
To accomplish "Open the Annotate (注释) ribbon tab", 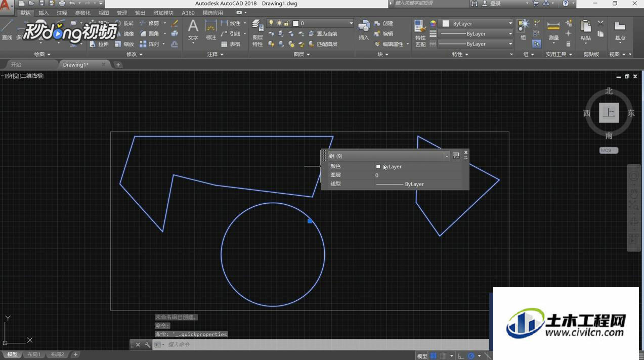I will point(62,13).
